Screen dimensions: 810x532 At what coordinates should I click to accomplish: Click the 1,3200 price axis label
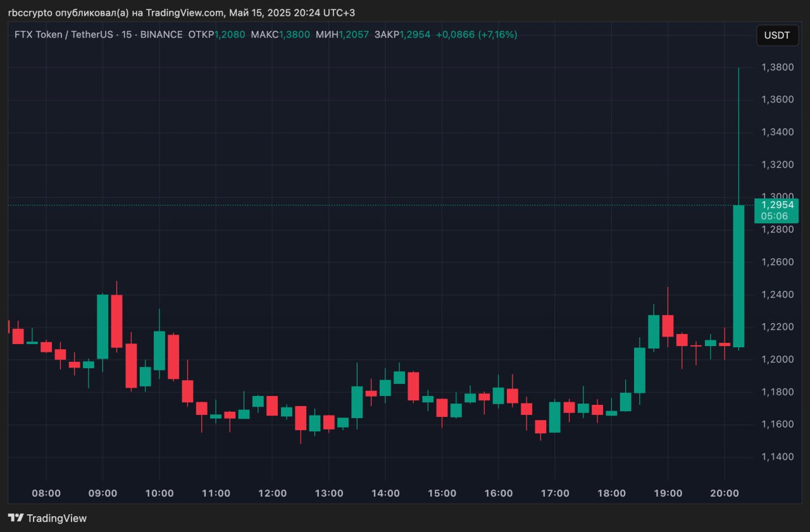[777, 164]
